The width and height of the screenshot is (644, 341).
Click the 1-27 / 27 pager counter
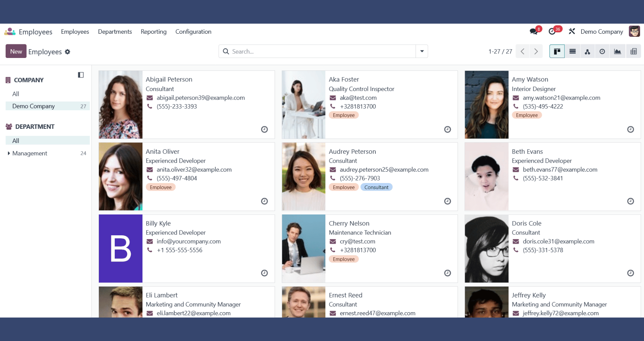coord(500,52)
